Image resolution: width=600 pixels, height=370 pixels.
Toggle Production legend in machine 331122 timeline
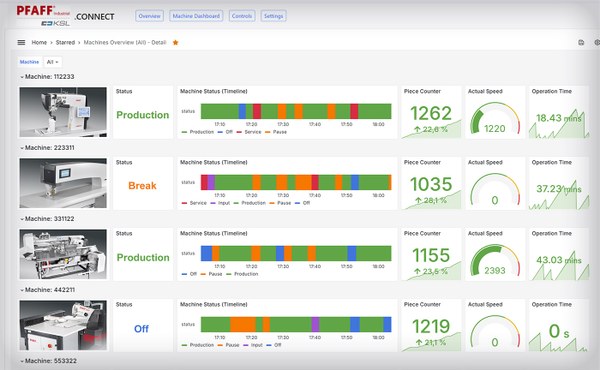242,274
